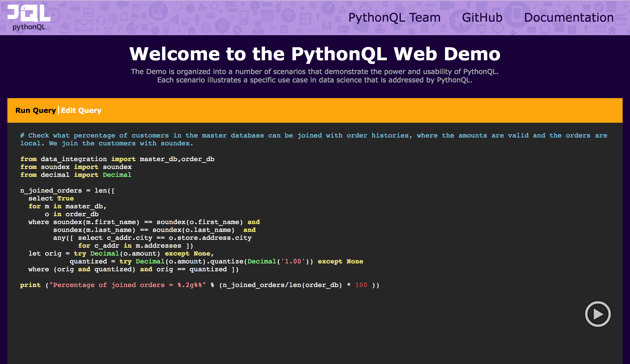Screen dimensions: 630x364
Task: Click the red '1.00' string literal
Action: pos(293,262)
